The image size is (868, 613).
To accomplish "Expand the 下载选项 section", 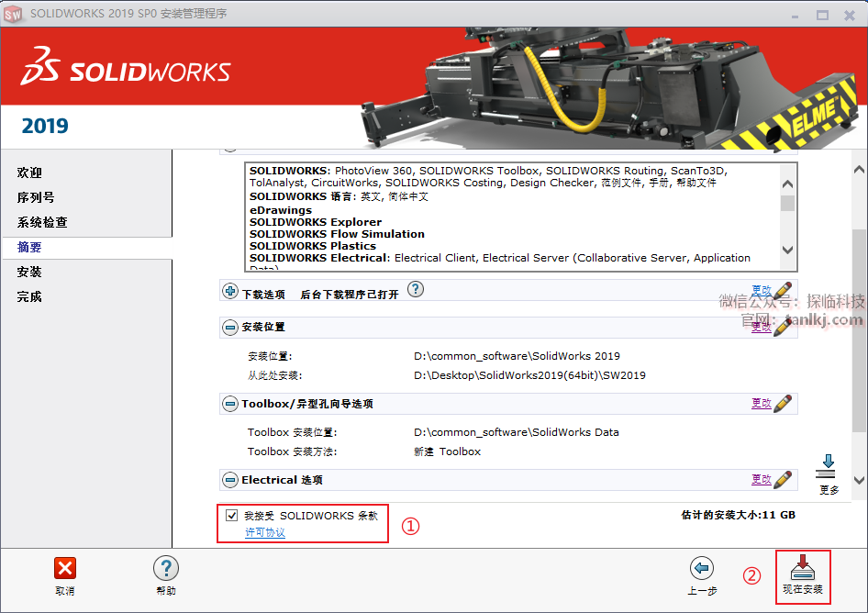I will pos(230,290).
